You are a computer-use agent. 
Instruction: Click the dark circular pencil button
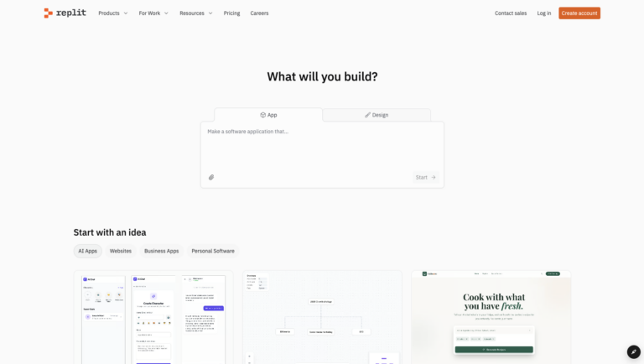click(634, 351)
